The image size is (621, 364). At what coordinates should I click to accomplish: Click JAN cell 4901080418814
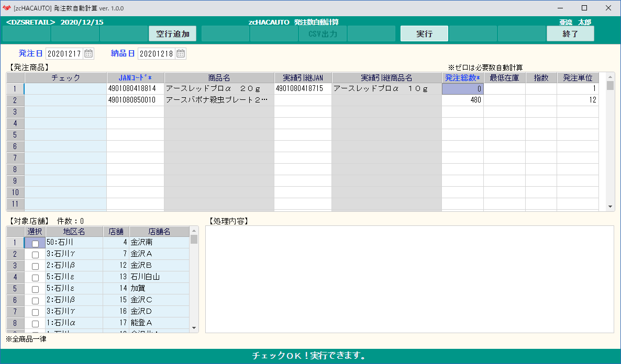136,88
